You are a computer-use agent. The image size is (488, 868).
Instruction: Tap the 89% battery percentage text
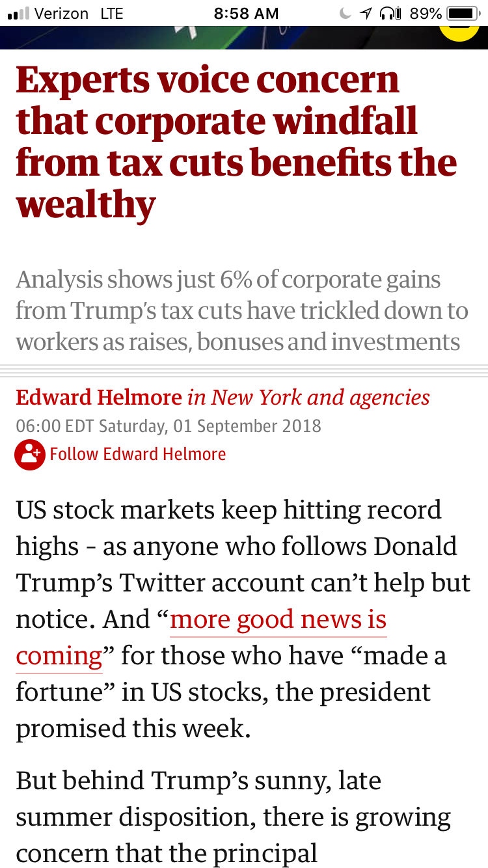tap(426, 13)
